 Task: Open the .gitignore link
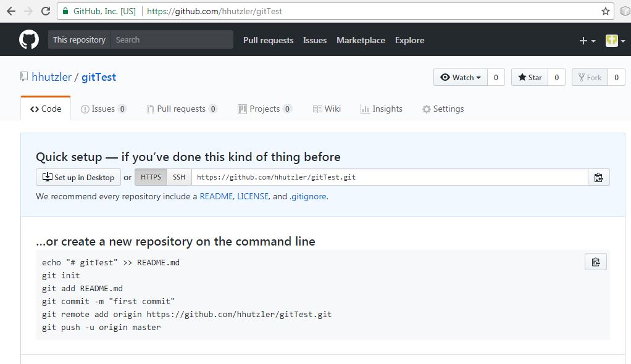tap(308, 196)
